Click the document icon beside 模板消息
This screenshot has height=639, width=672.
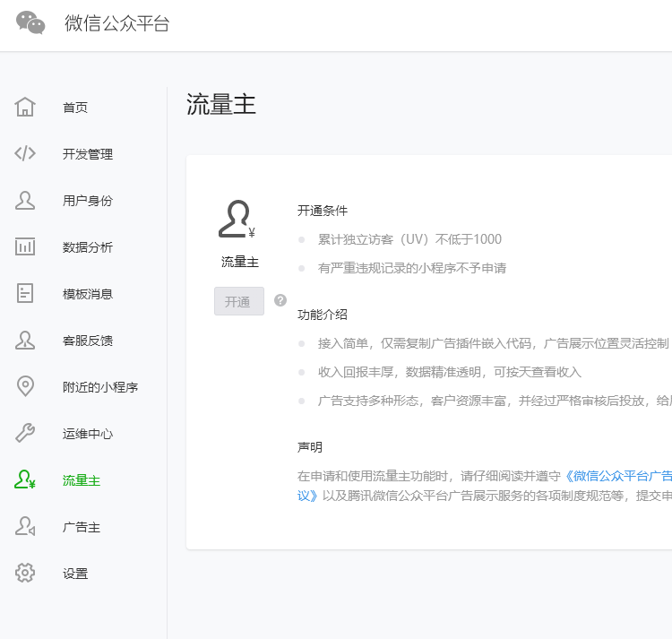[25, 294]
